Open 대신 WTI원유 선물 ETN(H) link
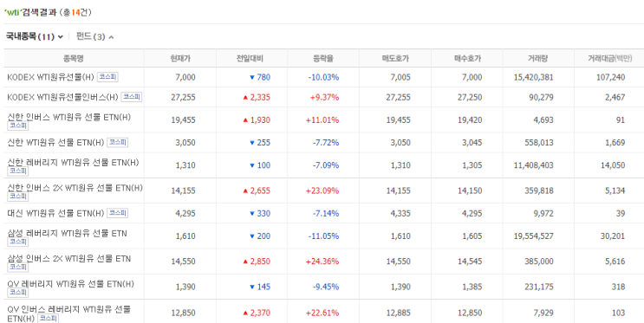This screenshot has height=323, width=644. coord(55,213)
